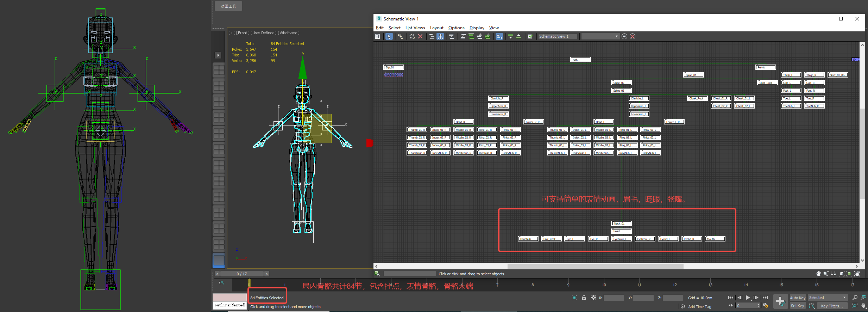
Task: Click Unlink Selected in Schematic toolbar
Action: click(412, 36)
